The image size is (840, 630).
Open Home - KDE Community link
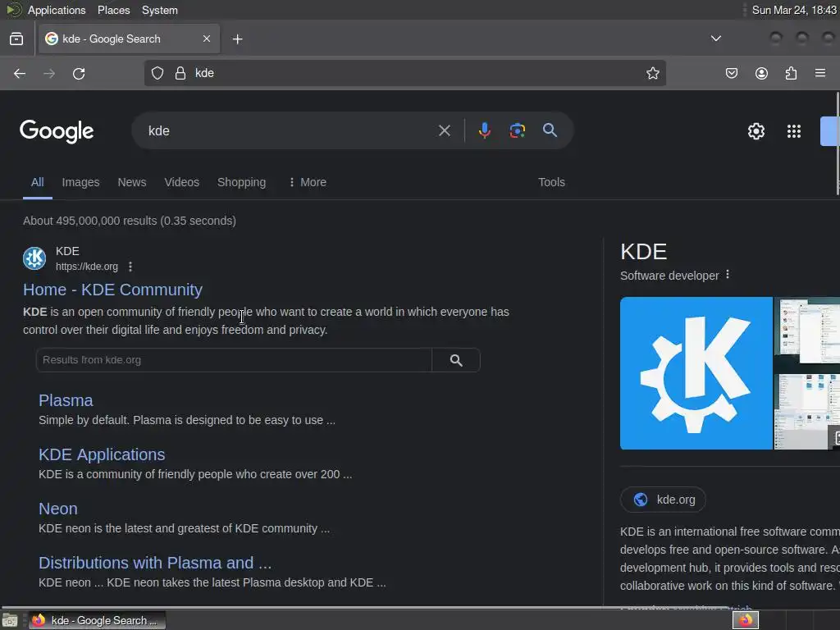click(x=112, y=290)
